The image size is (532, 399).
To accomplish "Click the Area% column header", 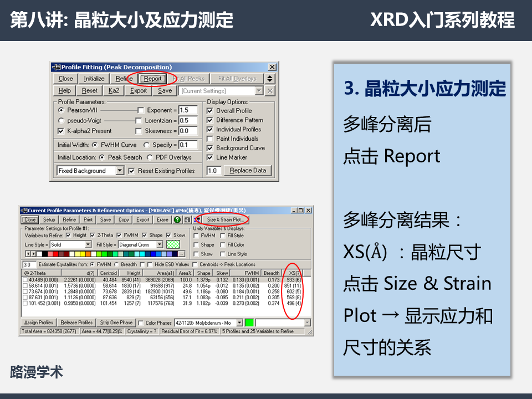I will (x=185, y=273).
